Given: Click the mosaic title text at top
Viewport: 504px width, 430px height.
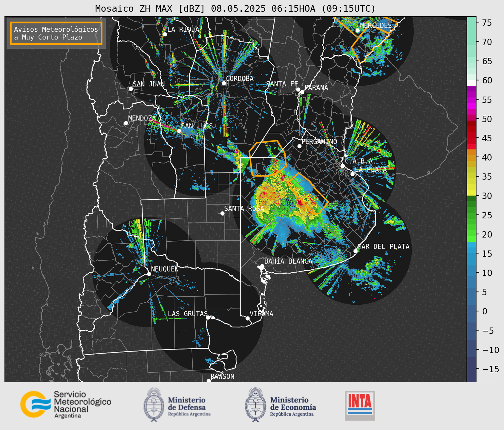Looking at the screenshot, I should [x=235, y=9].
